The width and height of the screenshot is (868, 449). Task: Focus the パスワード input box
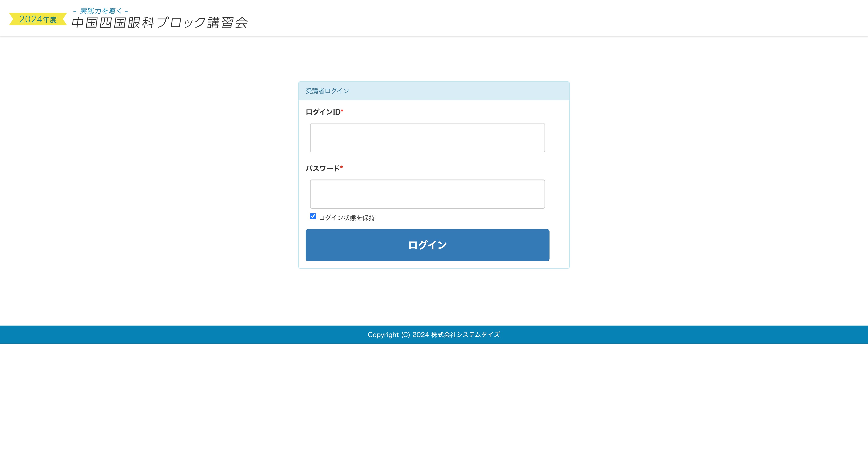click(x=427, y=194)
